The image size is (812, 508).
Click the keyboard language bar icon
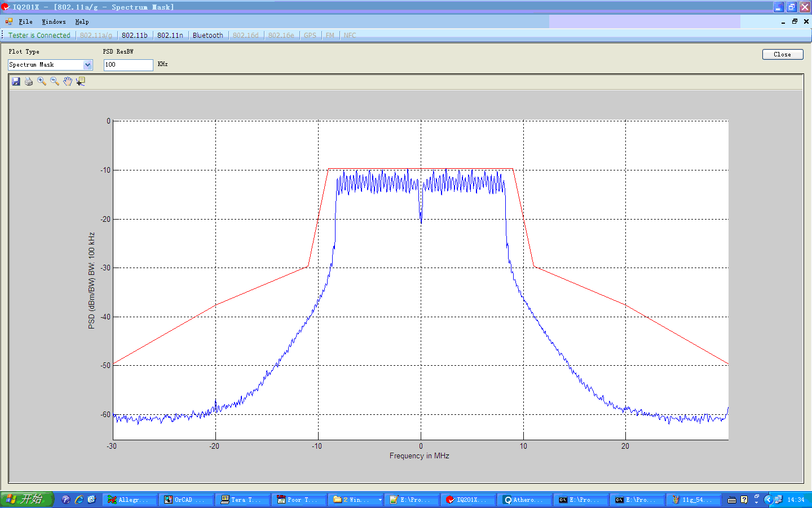[x=732, y=500]
